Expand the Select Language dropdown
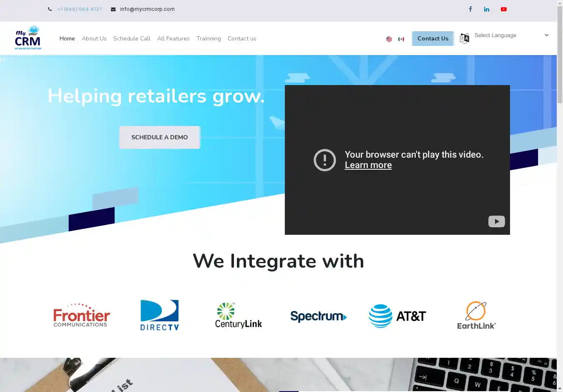The height and width of the screenshot is (392, 563). coord(511,35)
